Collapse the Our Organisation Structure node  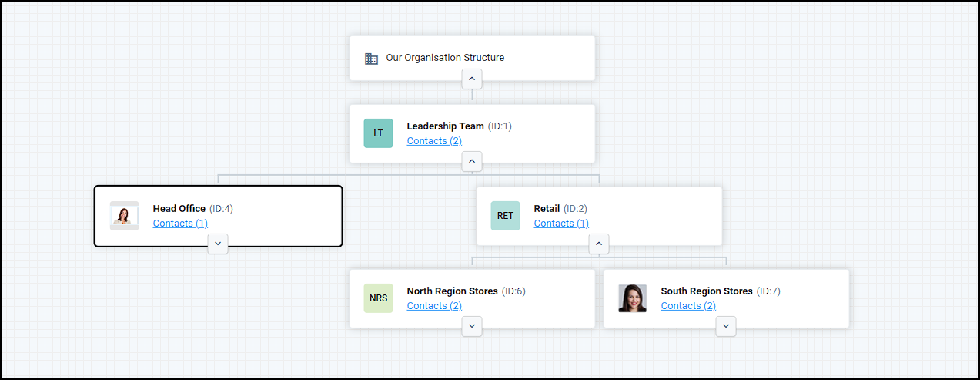tap(472, 79)
